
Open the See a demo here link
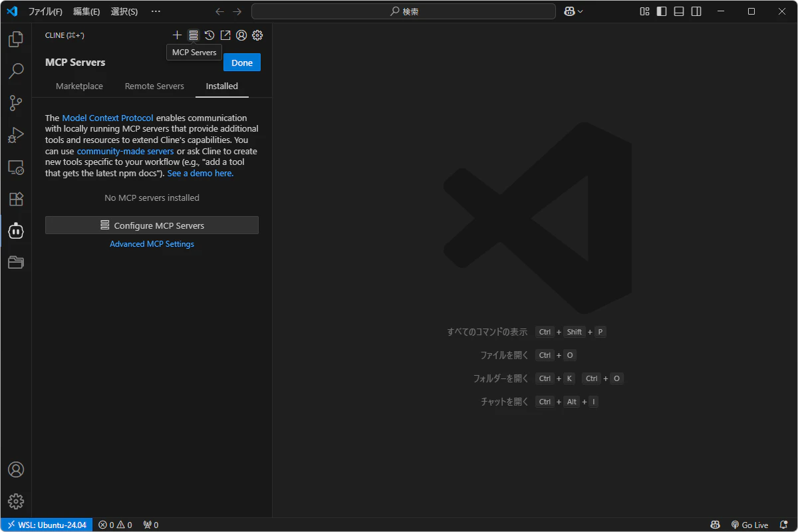[200, 174]
